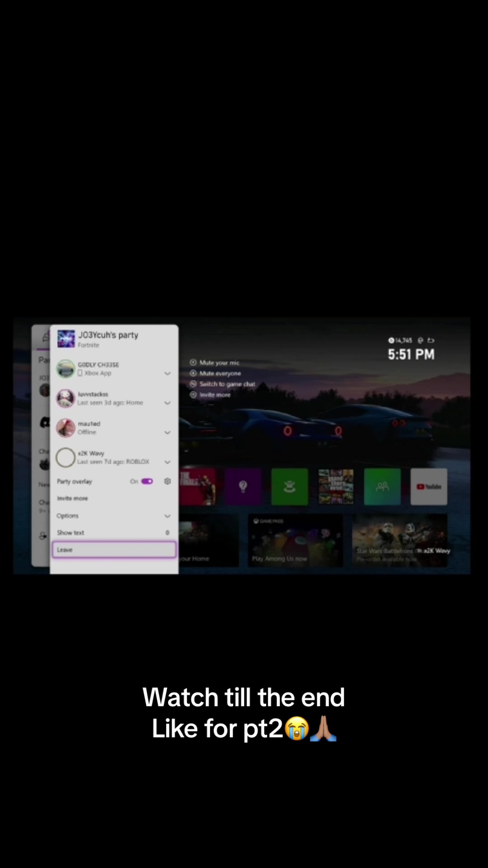Expand mau1ed member options chevron

[167, 433]
